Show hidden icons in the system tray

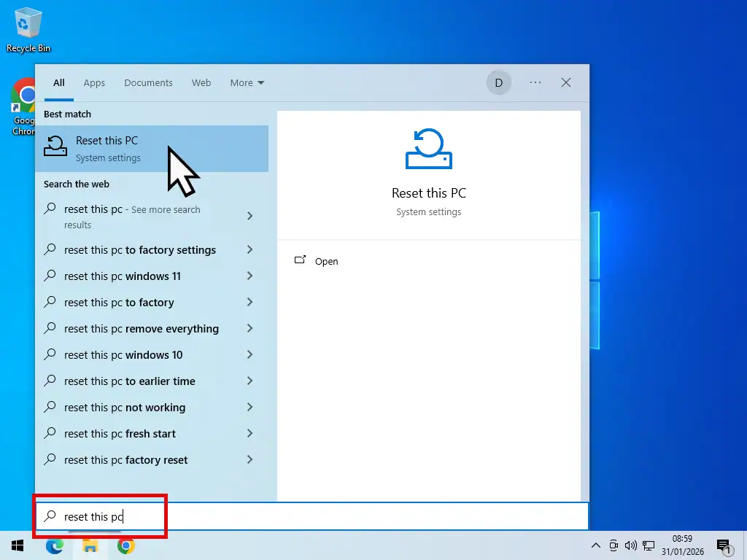(x=596, y=545)
